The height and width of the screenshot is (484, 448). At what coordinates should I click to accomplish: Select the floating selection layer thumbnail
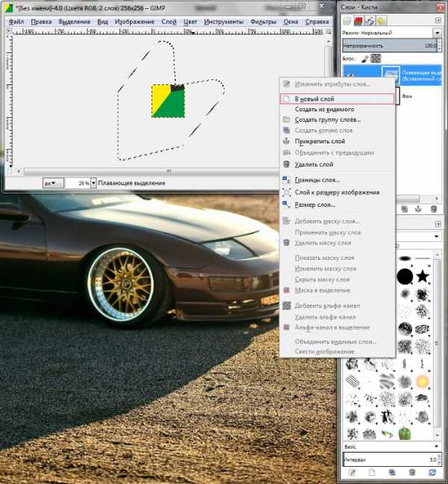pos(391,75)
